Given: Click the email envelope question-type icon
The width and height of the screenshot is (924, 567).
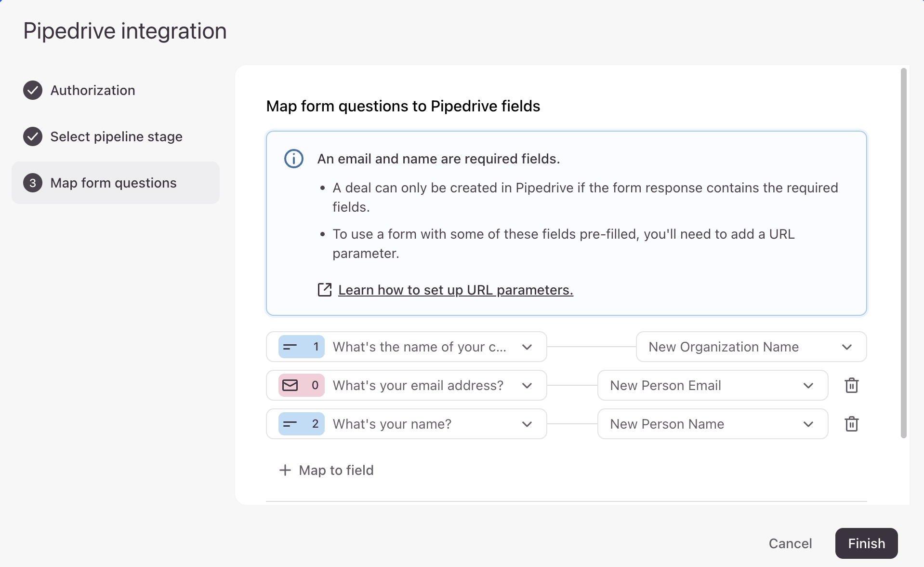Looking at the screenshot, I should [x=290, y=385].
